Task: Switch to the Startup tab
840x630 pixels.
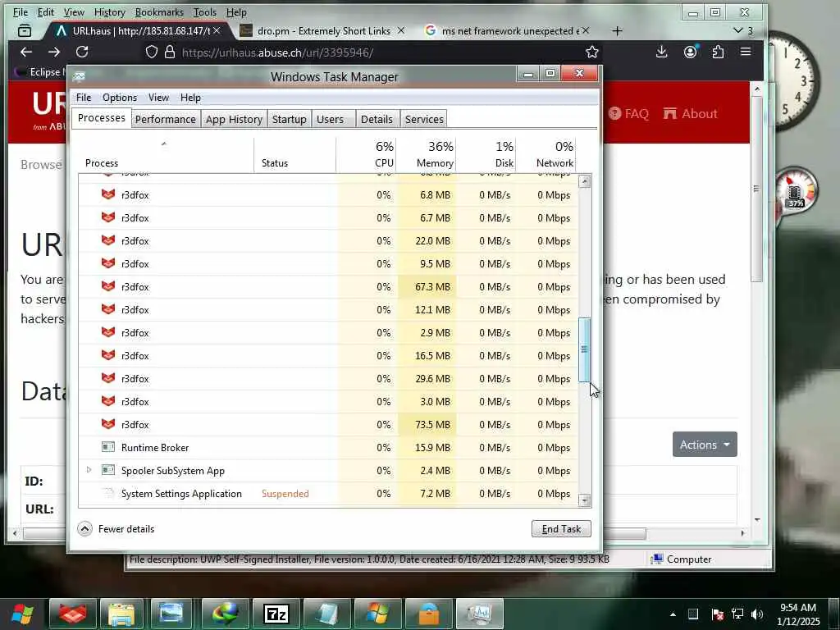Action: click(x=290, y=119)
